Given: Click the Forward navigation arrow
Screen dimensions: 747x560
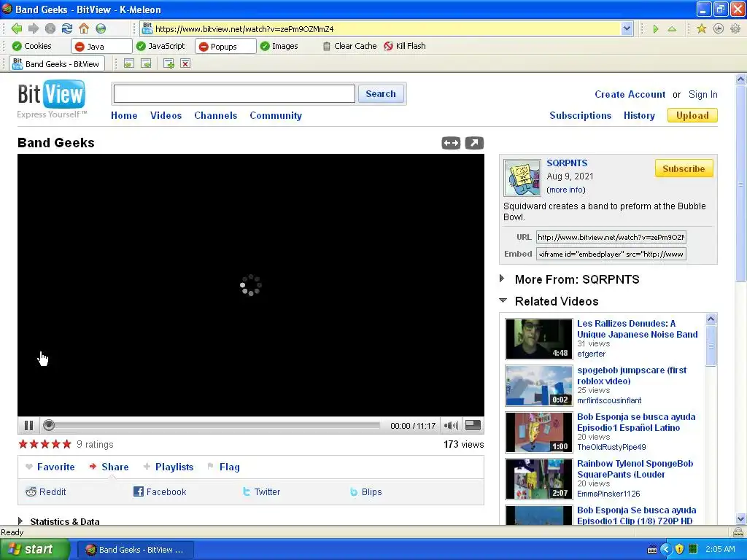Looking at the screenshot, I should click(34, 28).
